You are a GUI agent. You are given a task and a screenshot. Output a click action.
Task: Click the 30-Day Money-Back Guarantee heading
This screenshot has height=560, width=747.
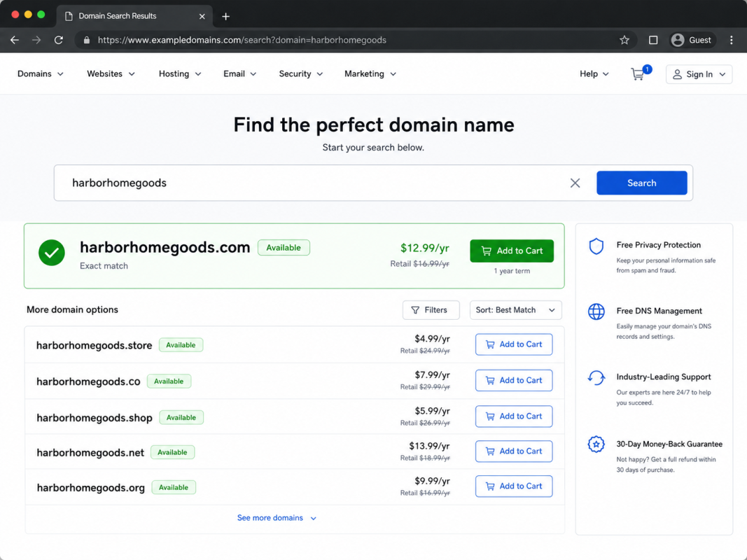click(669, 444)
